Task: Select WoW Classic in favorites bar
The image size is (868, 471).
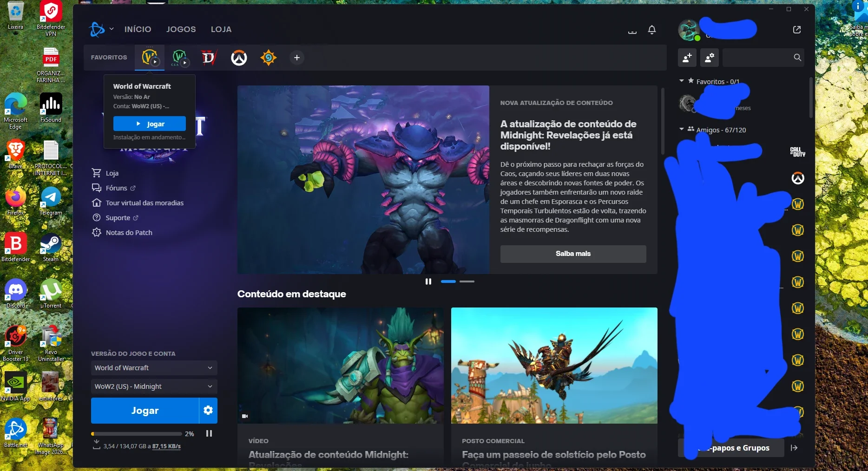Action: point(179,58)
